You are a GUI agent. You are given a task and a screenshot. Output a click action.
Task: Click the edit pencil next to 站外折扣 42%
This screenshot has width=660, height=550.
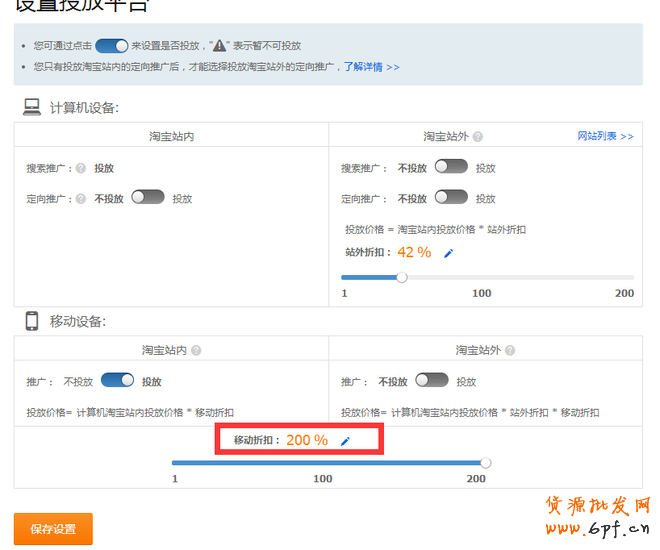(x=448, y=253)
